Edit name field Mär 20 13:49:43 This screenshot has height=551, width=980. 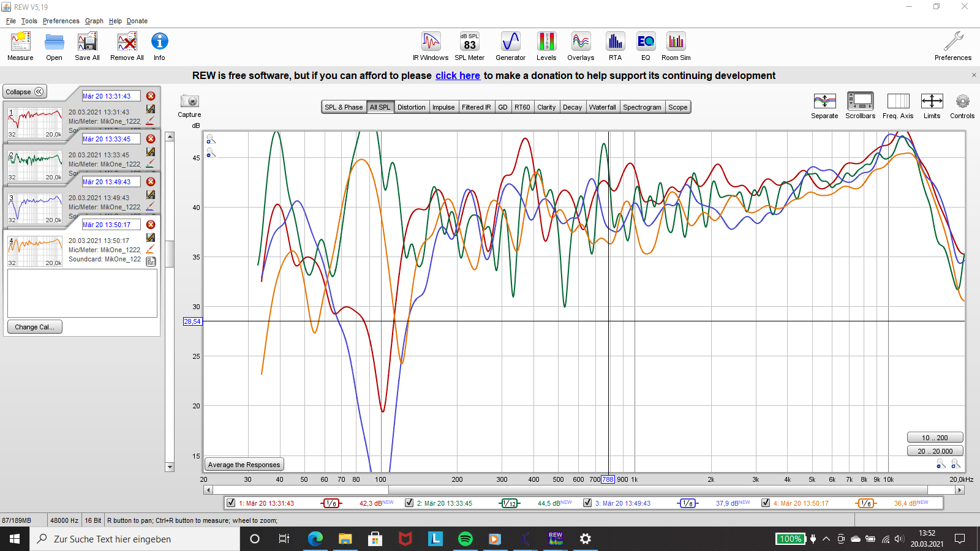point(111,182)
